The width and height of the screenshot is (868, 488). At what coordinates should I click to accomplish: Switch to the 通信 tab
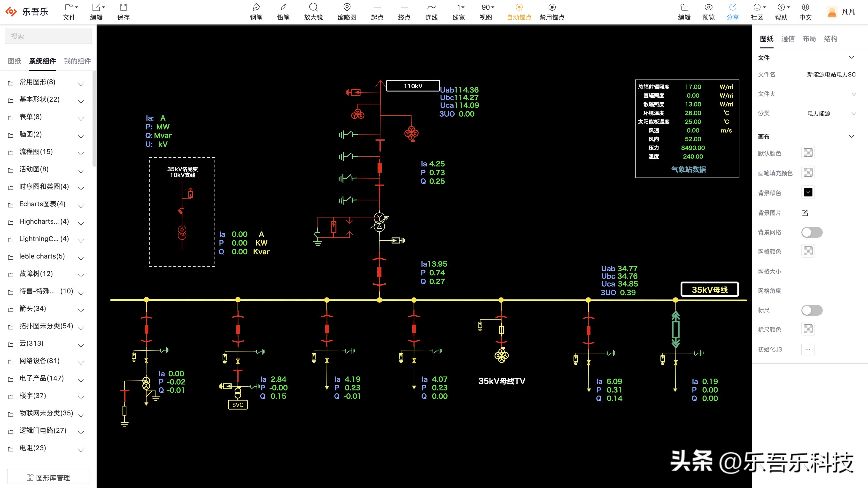[x=787, y=39]
